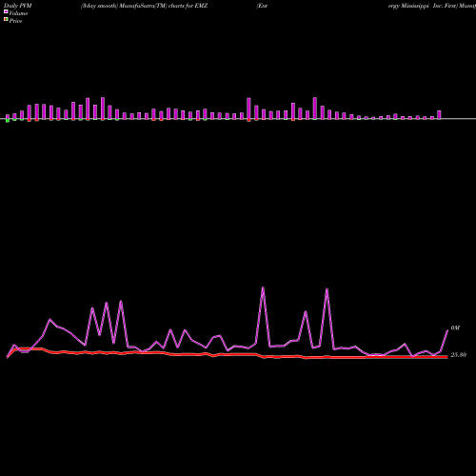The image size is (476, 476).
Task: Select the Price legend label
Action: click(15, 21)
